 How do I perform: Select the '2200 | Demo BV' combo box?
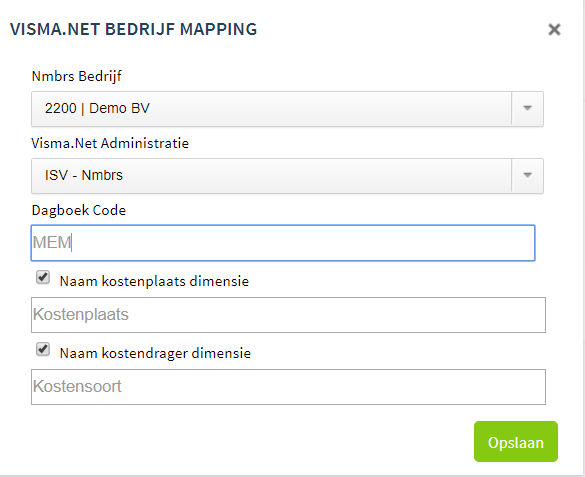click(x=287, y=109)
